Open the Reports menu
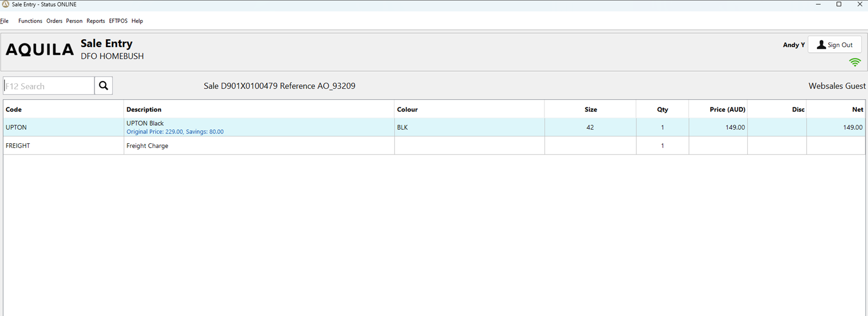Image resolution: width=868 pixels, height=316 pixels. [x=96, y=21]
